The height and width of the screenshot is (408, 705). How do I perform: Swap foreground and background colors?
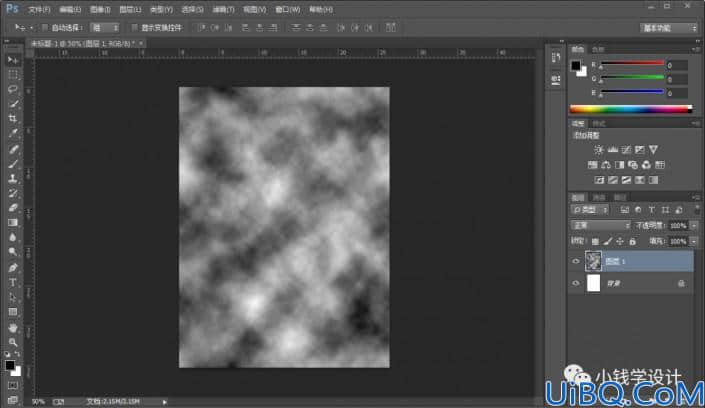click(x=18, y=354)
